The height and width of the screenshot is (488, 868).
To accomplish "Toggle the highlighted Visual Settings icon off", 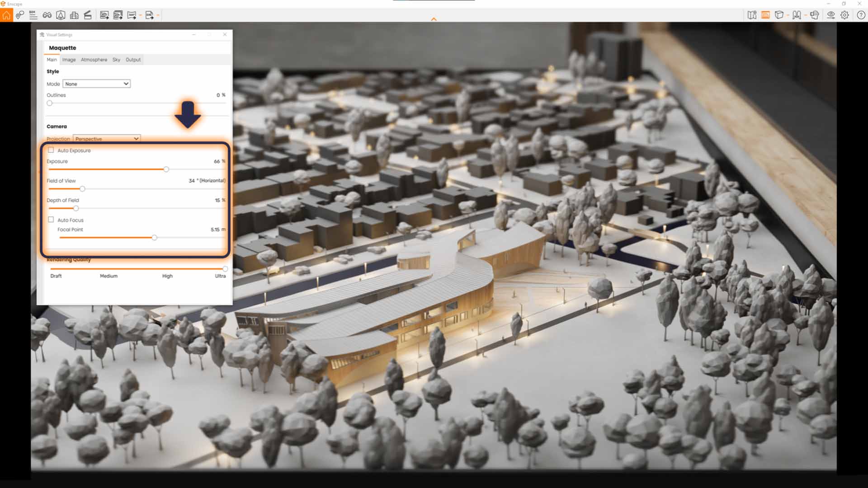I will pyautogui.click(x=766, y=15).
